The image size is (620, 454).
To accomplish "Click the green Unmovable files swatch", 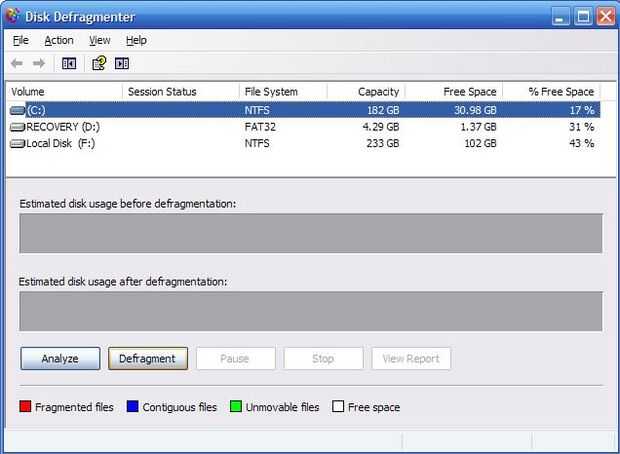I will (236, 406).
